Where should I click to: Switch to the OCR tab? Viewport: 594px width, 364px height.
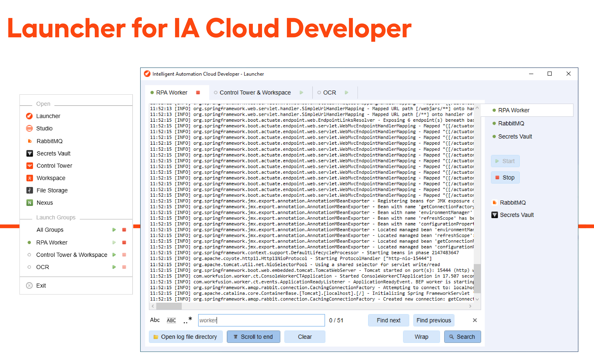coord(329,92)
